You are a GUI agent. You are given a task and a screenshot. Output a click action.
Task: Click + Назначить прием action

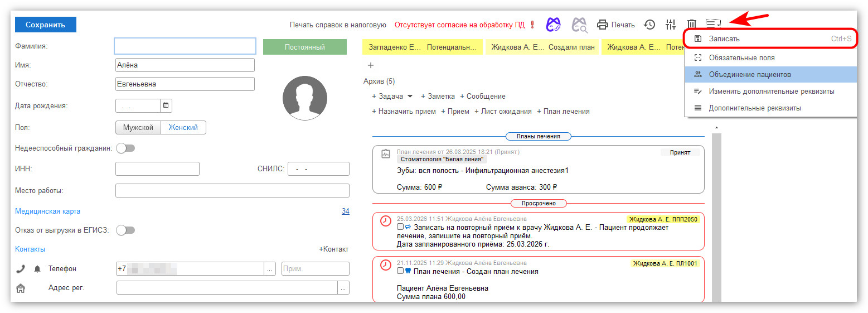(x=404, y=112)
